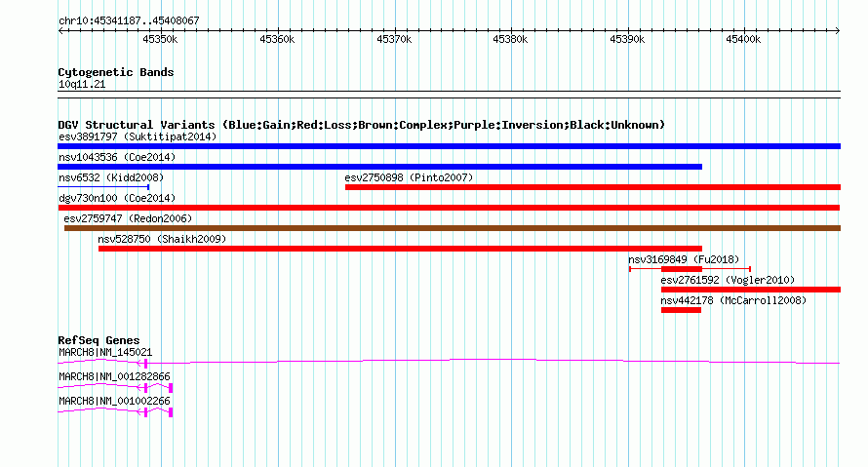Select the red esv2750898 loss bar
Image resolution: width=868 pixels, height=467 pixels.
593,187
